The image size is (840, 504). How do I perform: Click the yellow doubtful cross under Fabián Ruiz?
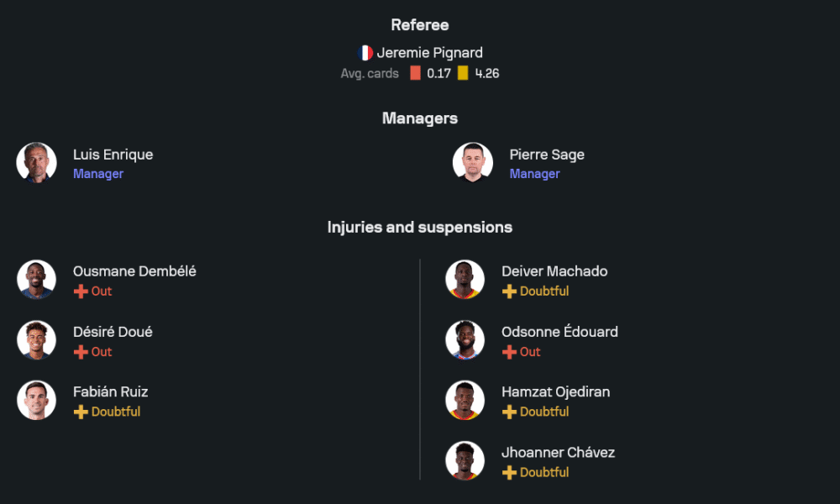pos(81,412)
